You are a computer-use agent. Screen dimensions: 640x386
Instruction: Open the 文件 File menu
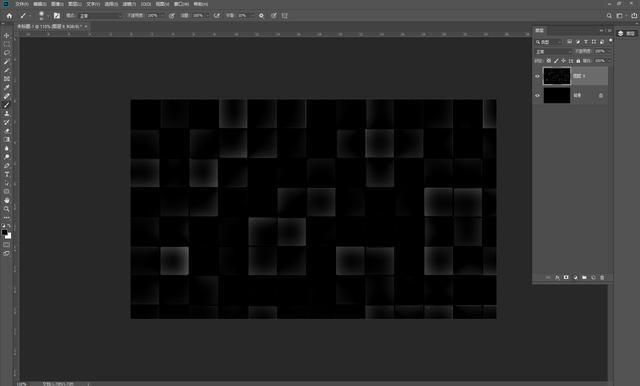pyautogui.click(x=22, y=4)
